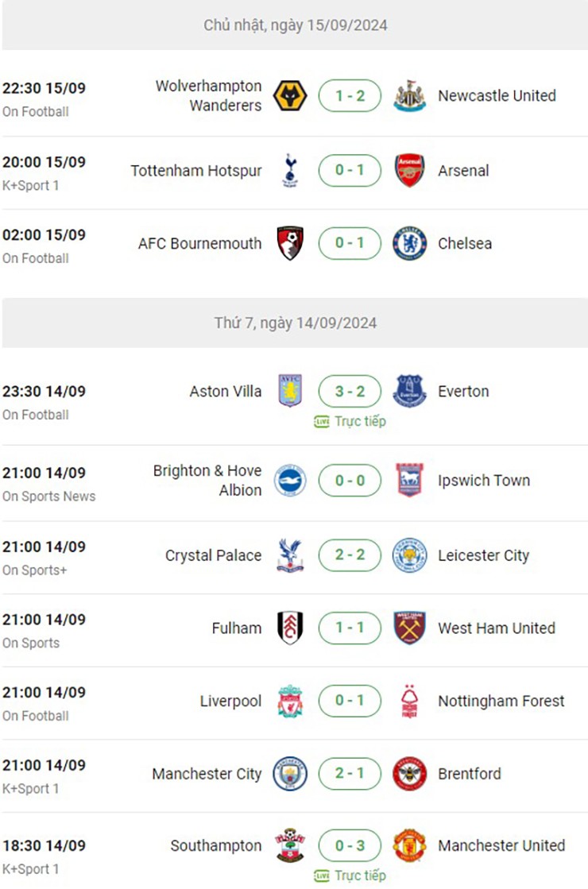Click the Manchester United crest icon
588x889 pixels.
(x=410, y=846)
